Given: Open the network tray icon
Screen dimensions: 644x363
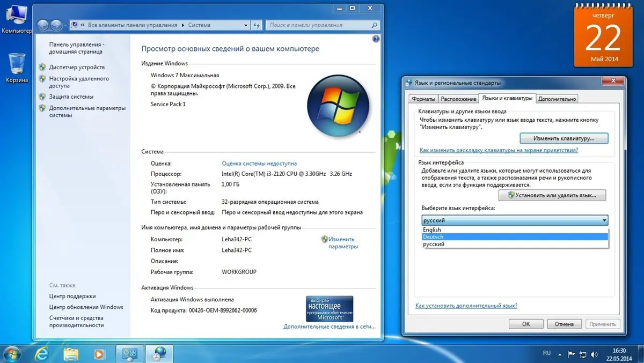Looking at the screenshot, I should click(x=582, y=354).
